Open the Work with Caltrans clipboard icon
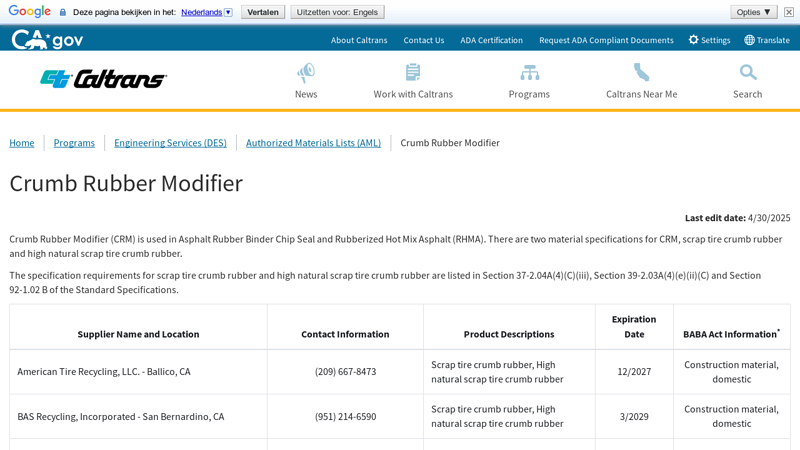800x450 pixels. point(413,72)
